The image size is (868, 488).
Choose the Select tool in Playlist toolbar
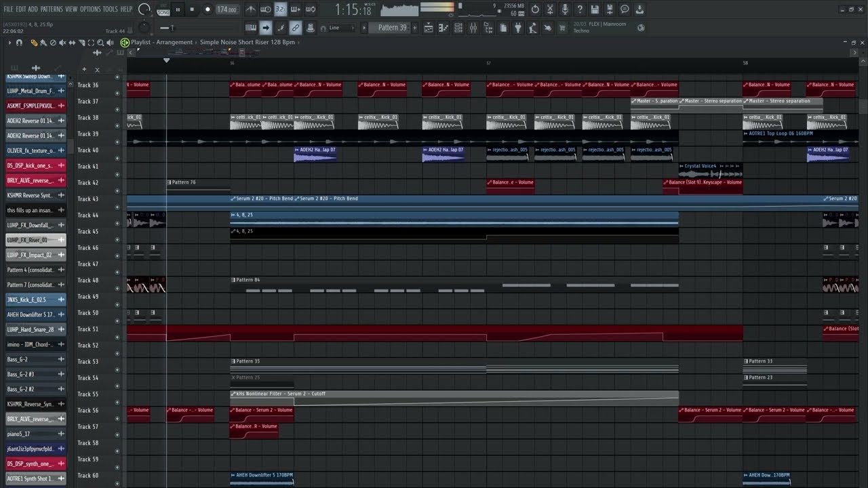pyautogui.click(x=91, y=42)
